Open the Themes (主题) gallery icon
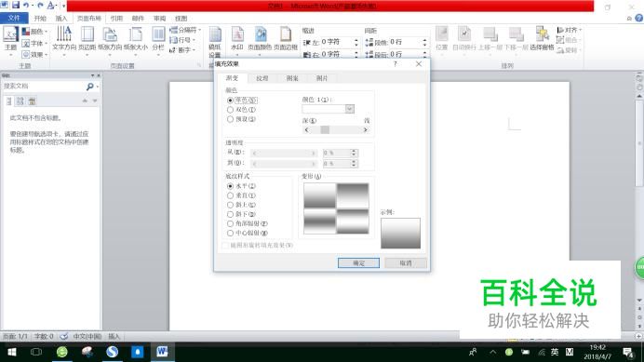The width and height of the screenshot is (644, 362). coord(10,39)
